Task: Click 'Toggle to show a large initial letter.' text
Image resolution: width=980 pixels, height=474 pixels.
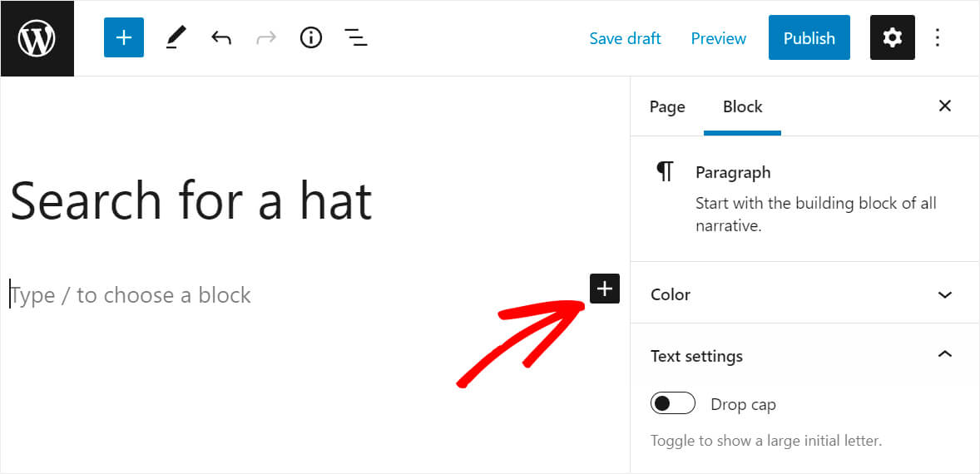Action: click(765, 441)
